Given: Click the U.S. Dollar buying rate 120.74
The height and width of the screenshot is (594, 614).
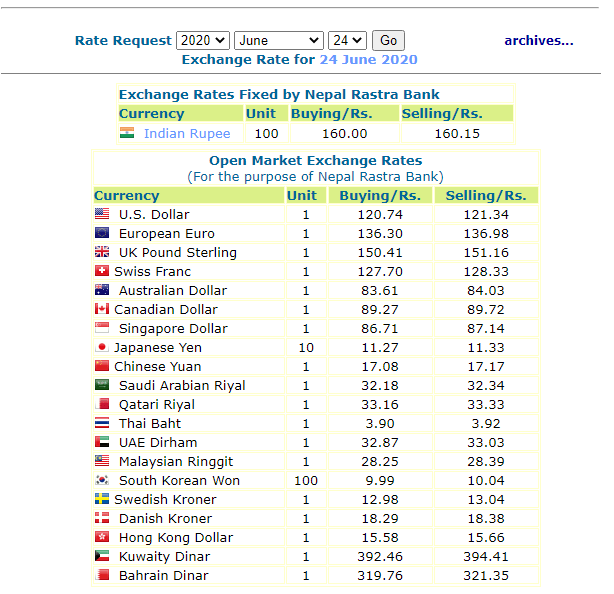Looking at the screenshot, I should pos(380,214).
